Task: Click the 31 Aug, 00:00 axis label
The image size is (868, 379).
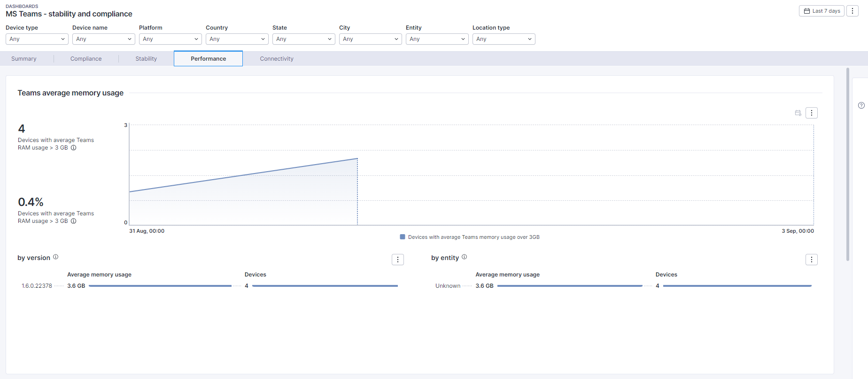Action: pos(147,231)
